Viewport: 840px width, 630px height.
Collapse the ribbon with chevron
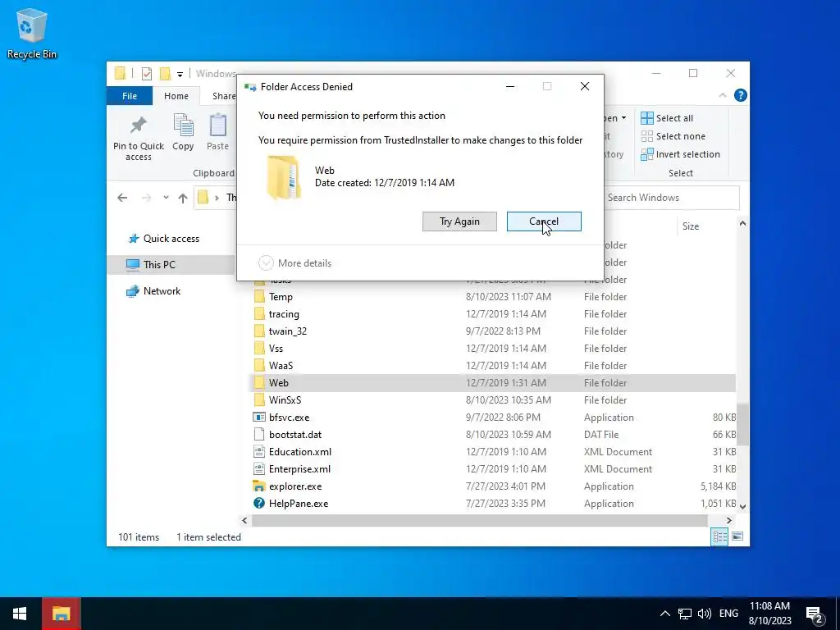pos(723,95)
